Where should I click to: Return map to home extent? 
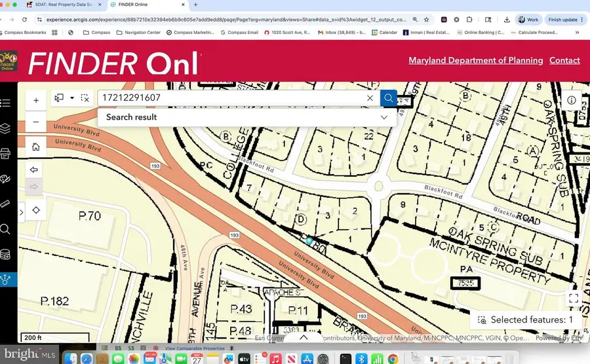[x=36, y=147]
